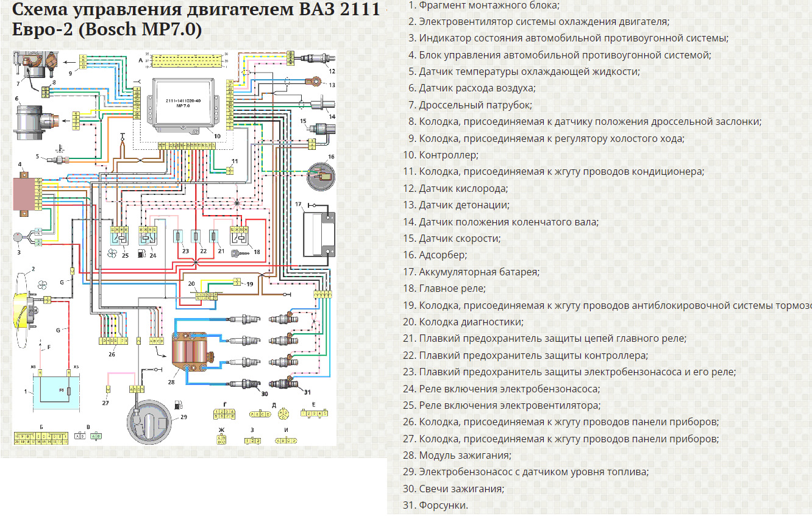
Task: Click list item 'Электровентилятор системы охлаждения двигателя'
Action: pos(544,21)
